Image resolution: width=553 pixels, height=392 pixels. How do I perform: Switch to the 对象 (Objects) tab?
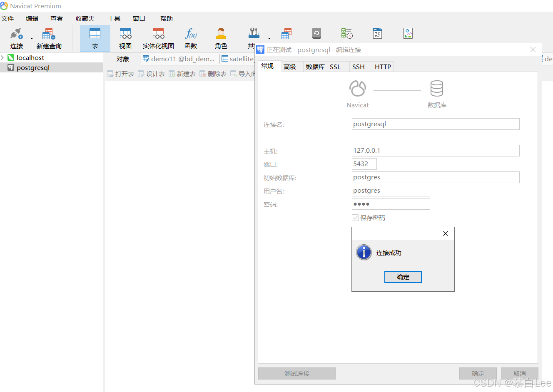[123, 59]
